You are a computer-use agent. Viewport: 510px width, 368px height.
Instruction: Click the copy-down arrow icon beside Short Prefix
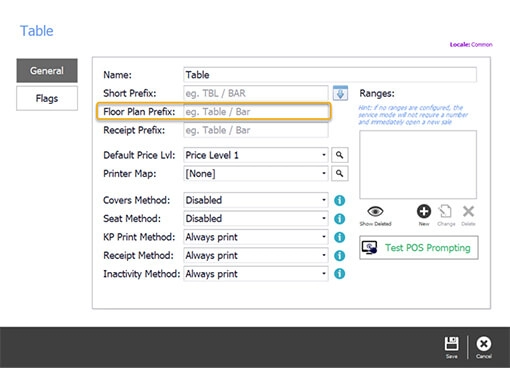point(340,93)
